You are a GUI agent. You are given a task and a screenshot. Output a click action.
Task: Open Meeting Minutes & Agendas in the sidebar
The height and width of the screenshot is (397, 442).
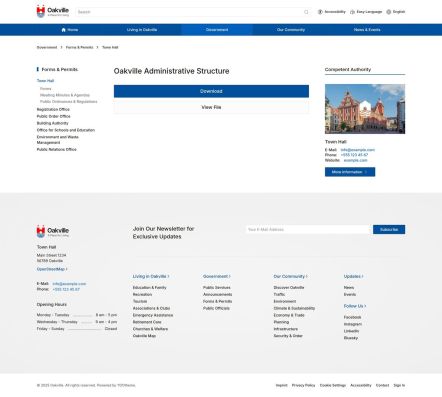65,95
